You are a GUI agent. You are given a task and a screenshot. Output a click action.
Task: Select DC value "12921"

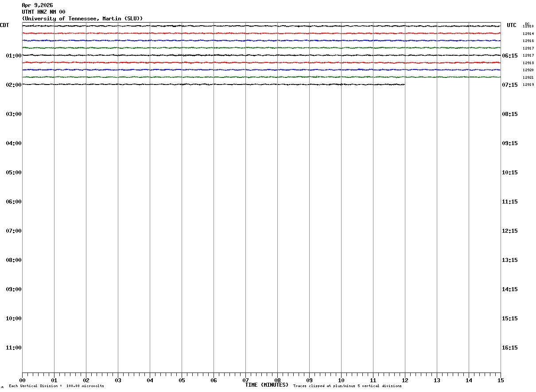(x=528, y=77)
